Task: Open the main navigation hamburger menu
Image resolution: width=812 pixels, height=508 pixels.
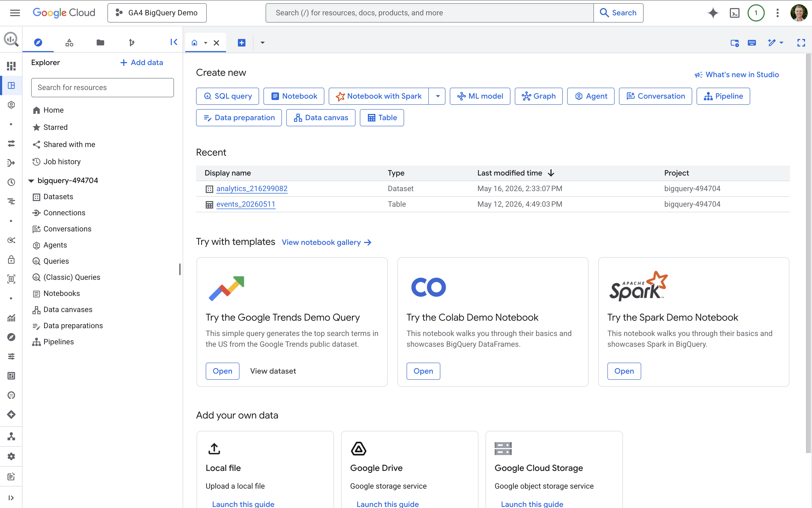Action: click(x=15, y=13)
